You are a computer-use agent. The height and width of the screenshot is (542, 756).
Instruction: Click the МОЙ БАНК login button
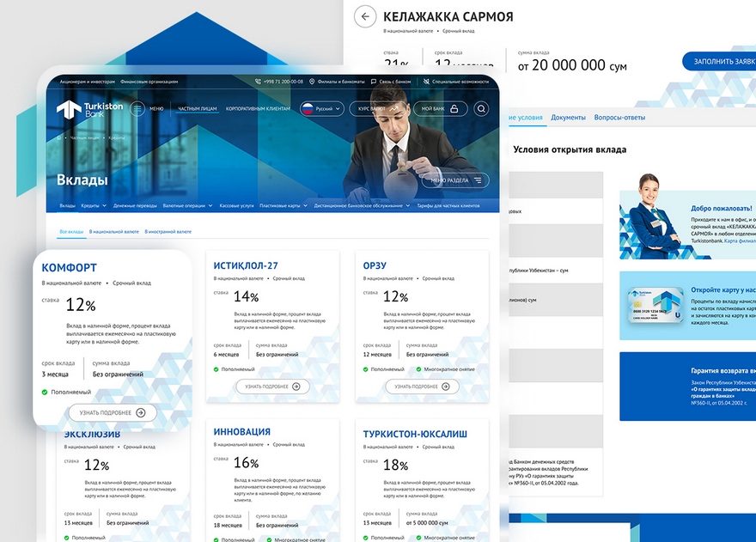[x=440, y=109]
